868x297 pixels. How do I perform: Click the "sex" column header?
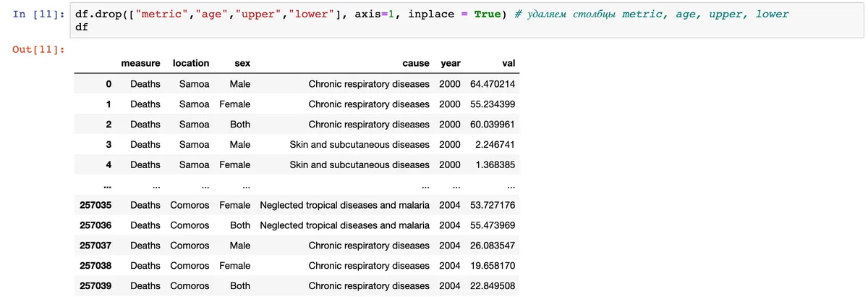[242, 64]
